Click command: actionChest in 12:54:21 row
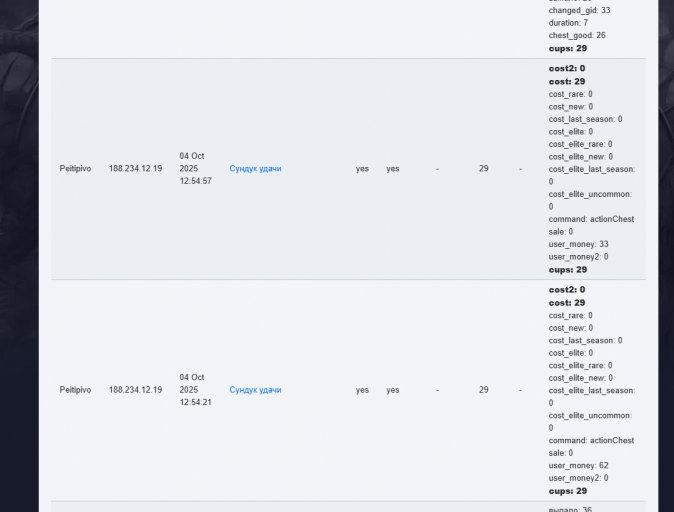Image resolution: width=674 pixels, height=512 pixels. coord(591,441)
